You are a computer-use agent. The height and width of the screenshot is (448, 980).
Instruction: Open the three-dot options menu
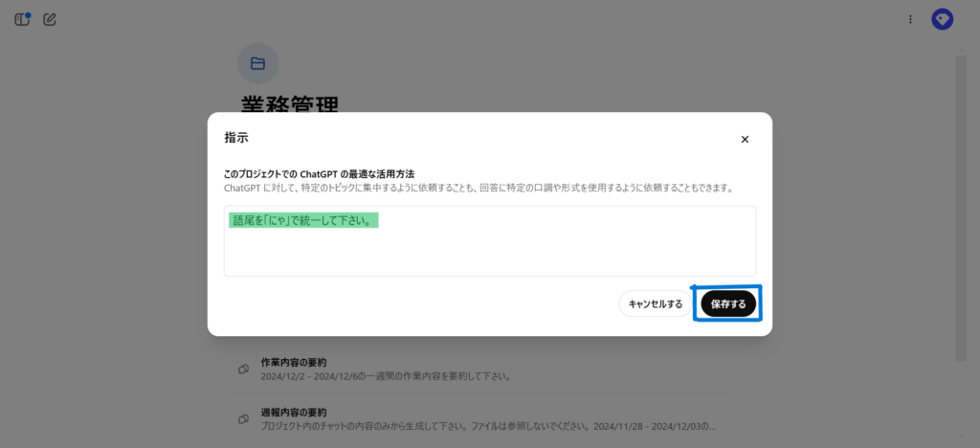click(x=910, y=19)
